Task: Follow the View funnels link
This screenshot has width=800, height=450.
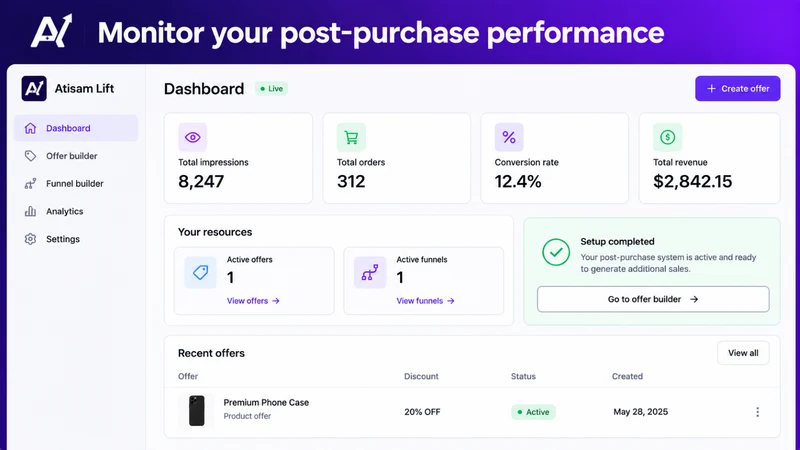Action: [x=425, y=301]
